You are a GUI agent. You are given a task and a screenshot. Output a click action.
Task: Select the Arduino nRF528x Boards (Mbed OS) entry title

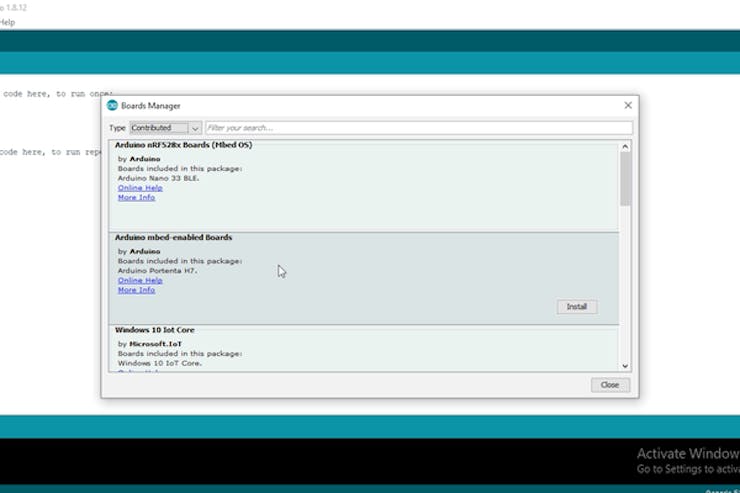point(183,145)
